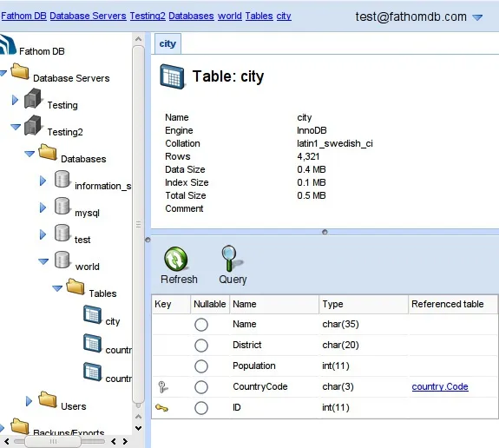The width and height of the screenshot is (499, 448).
Task: Sort by the Type column header
Action: [x=364, y=304]
